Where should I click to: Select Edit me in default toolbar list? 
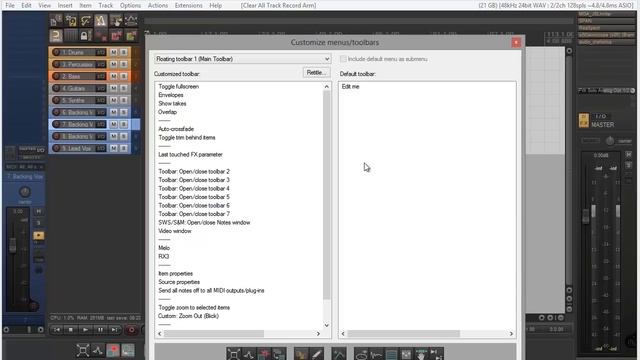pyautogui.click(x=350, y=87)
